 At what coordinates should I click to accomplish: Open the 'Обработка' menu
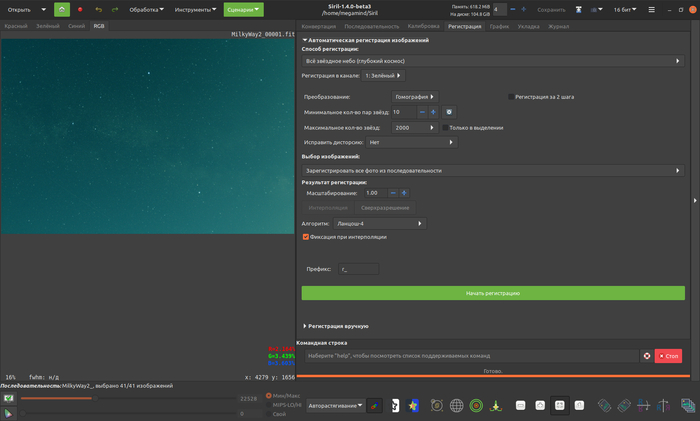point(146,9)
